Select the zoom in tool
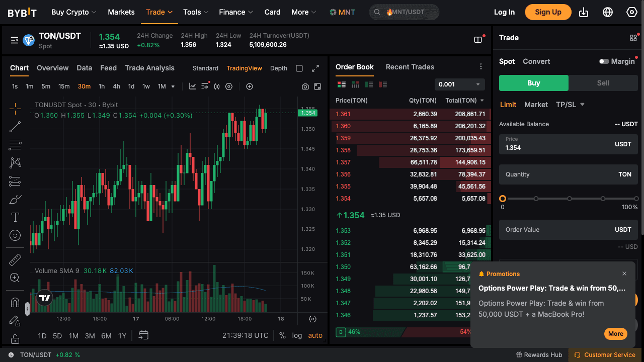Image resolution: width=644 pixels, height=362 pixels. pyautogui.click(x=15, y=278)
